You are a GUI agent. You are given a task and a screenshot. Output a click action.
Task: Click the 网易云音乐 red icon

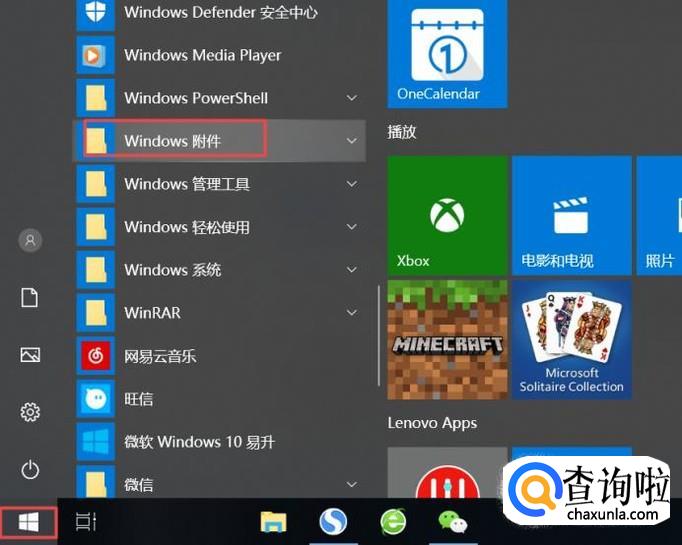pos(96,356)
